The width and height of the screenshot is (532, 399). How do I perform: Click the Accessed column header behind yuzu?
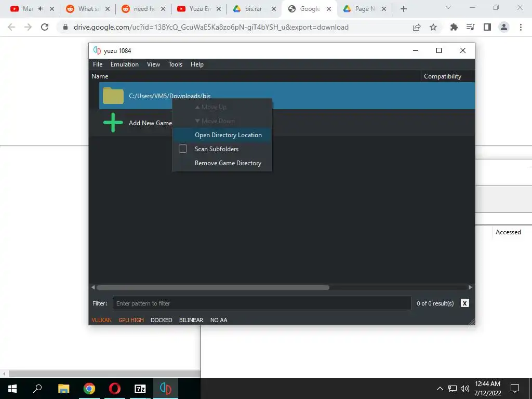pos(508,232)
